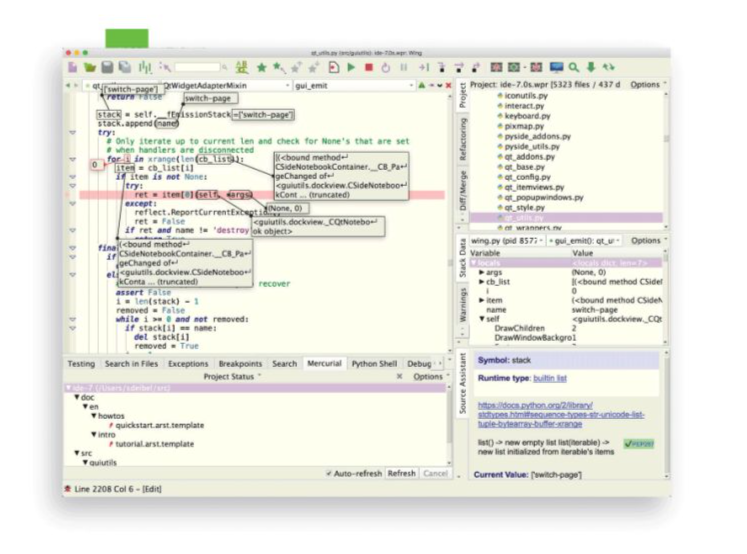Switch to the Search in Files tab
This screenshot has height=554, width=747.
coord(131,364)
